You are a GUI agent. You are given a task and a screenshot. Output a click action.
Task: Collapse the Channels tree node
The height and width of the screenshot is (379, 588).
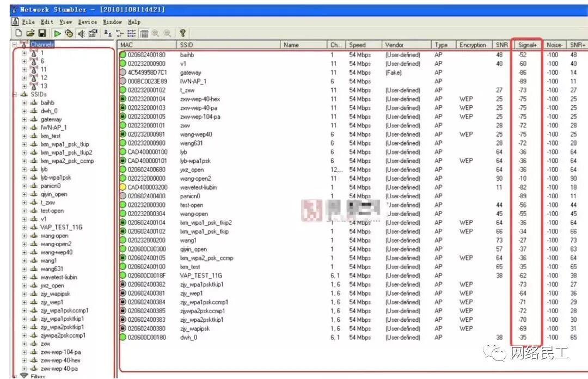[15, 44]
